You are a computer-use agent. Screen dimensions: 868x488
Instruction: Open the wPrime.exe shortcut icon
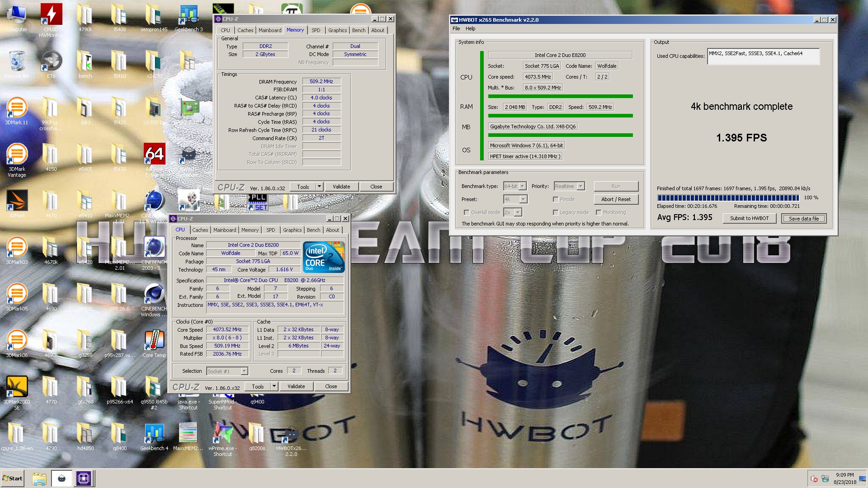pos(223,439)
